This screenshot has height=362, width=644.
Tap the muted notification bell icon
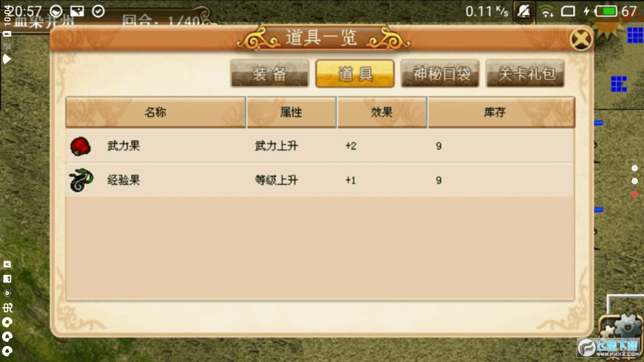pos(524,11)
